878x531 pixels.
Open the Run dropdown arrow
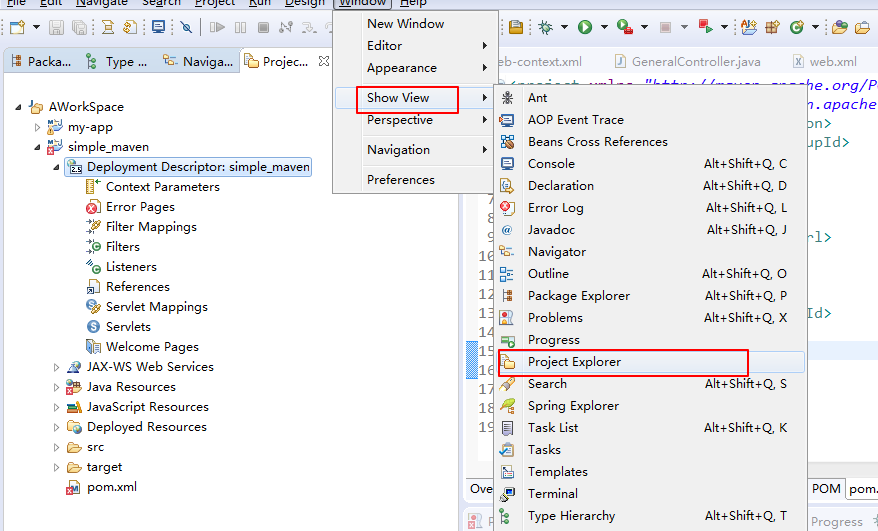point(604,27)
